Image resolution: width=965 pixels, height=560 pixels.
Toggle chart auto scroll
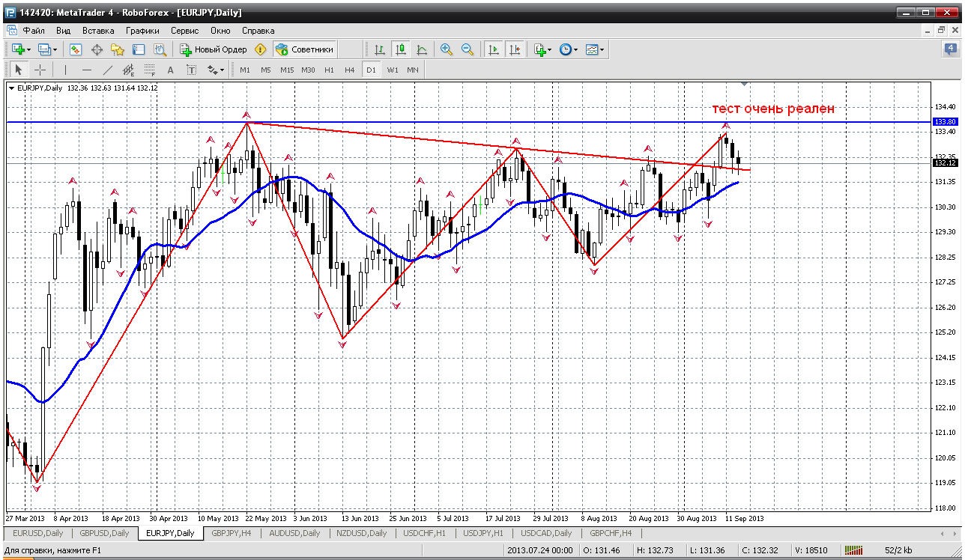(493, 49)
